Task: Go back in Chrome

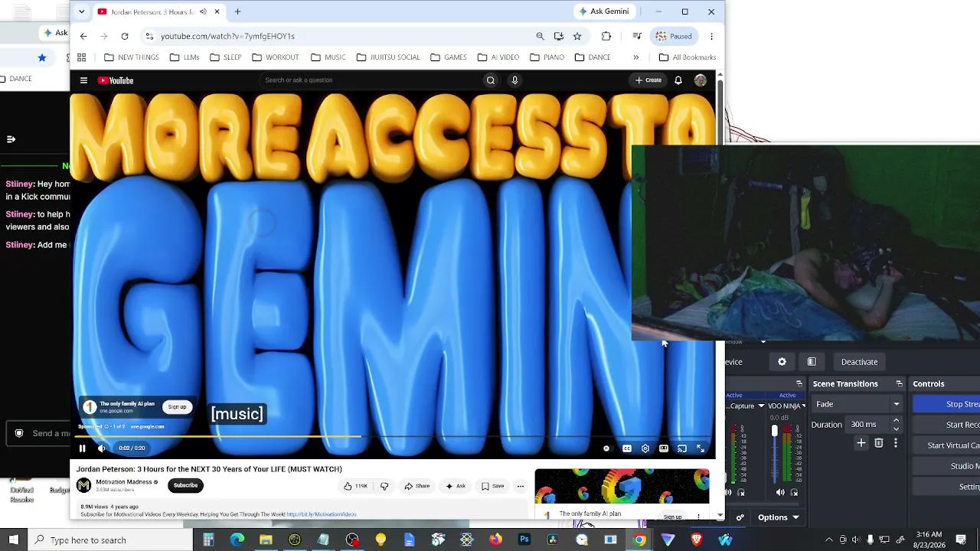Action: coord(83,36)
